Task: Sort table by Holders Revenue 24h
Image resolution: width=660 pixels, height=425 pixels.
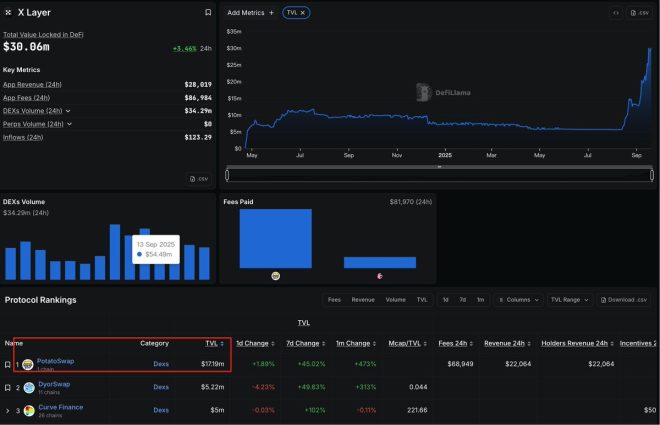Action: (578, 343)
